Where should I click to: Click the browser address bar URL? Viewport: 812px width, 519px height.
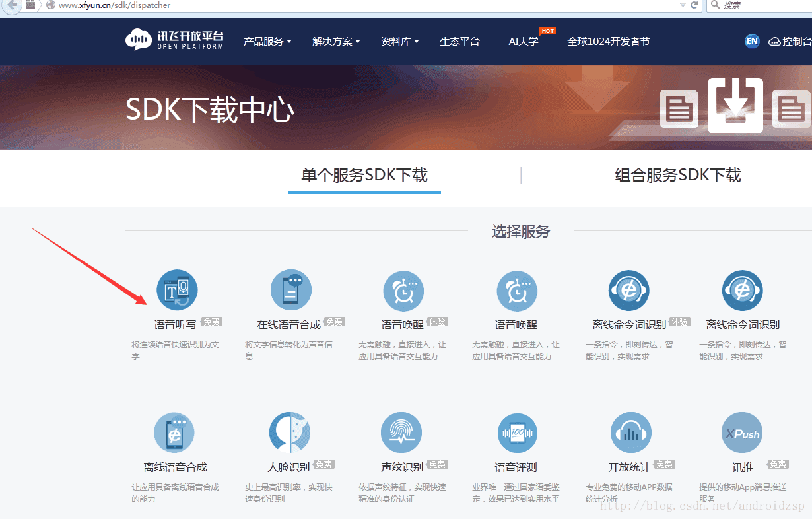pos(115,5)
